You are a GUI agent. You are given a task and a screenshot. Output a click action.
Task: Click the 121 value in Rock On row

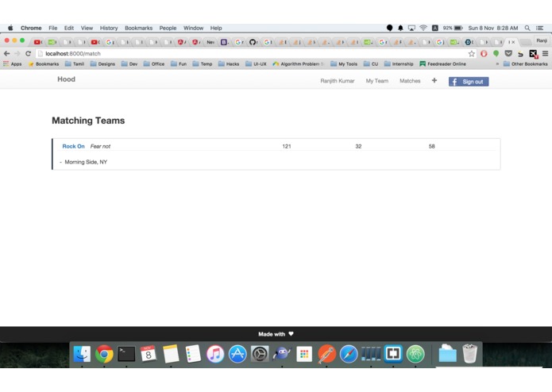point(287,146)
